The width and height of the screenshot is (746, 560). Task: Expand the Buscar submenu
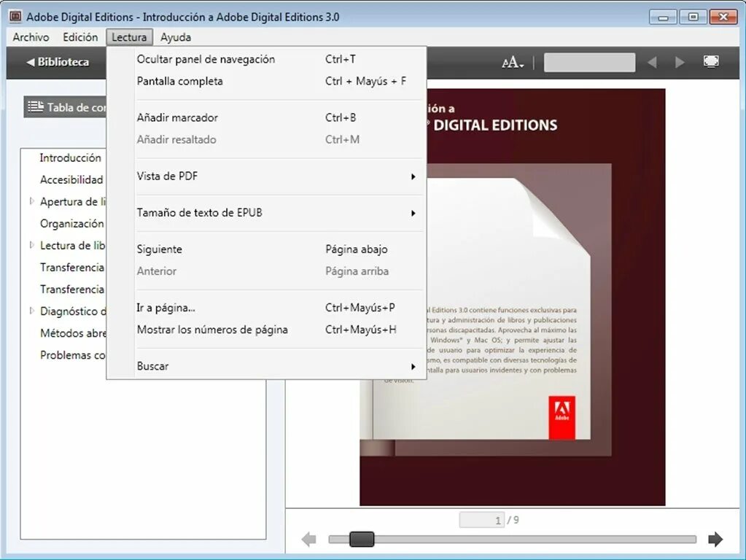[266, 366]
